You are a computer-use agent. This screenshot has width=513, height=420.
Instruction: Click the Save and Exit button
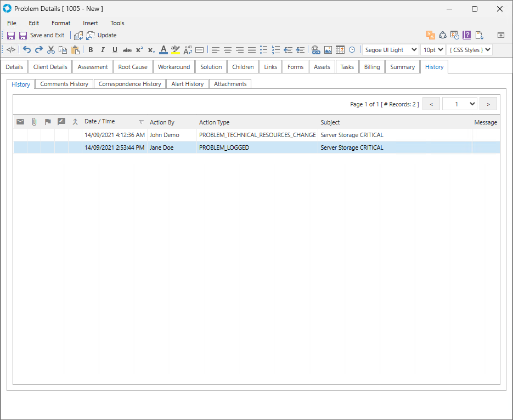click(42, 35)
